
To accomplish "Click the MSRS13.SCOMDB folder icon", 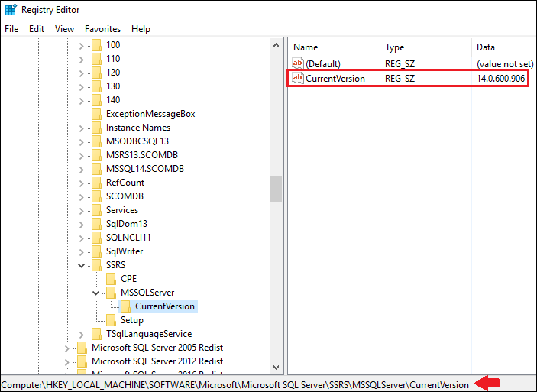I will point(96,155).
